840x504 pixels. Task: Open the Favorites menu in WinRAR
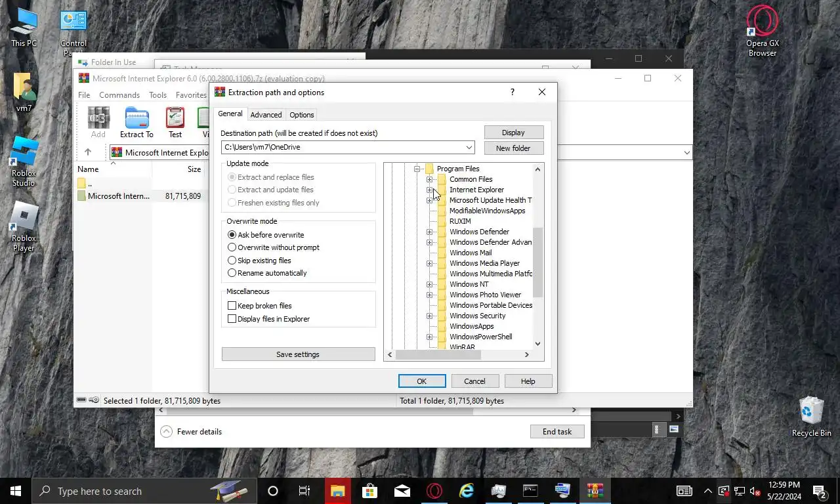click(x=191, y=95)
